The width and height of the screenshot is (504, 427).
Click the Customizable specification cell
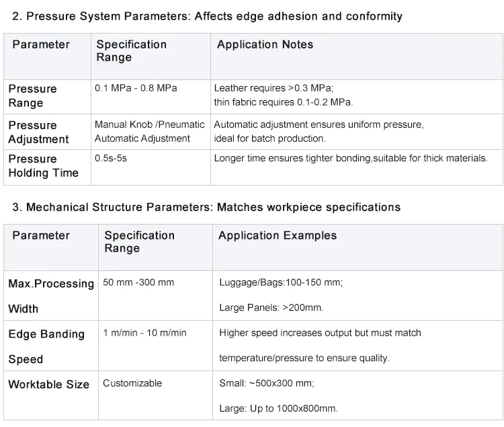pos(132,383)
